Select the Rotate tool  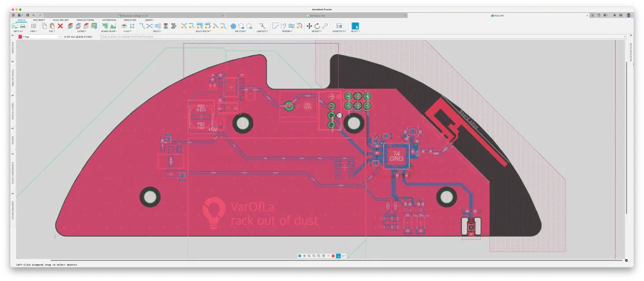317,26
